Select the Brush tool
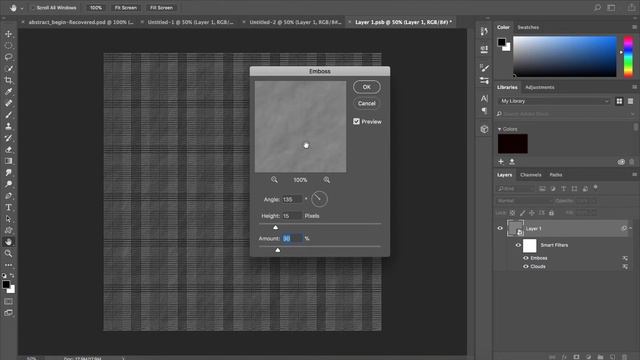 [x=9, y=115]
